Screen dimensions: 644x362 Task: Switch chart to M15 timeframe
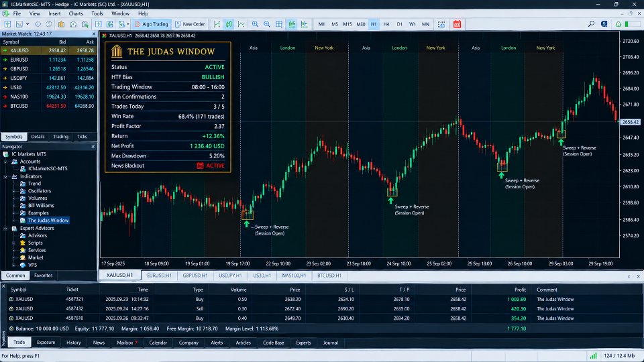[x=347, y=24]
